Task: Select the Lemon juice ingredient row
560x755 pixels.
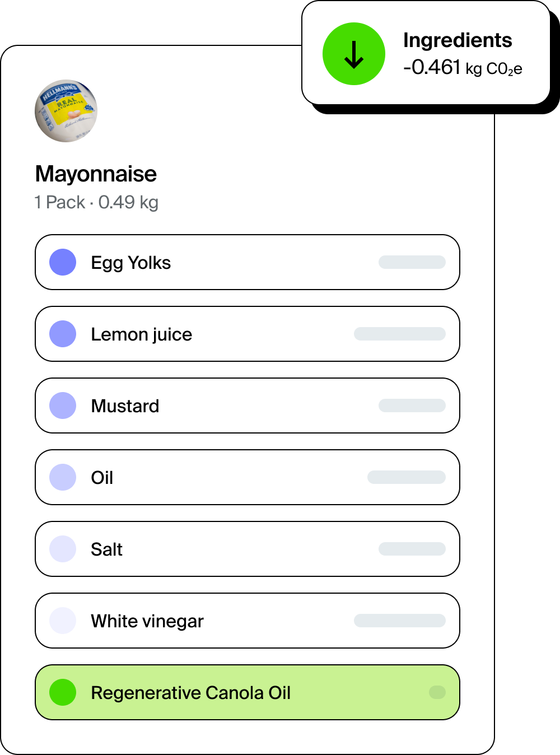Action: point(248,334)
